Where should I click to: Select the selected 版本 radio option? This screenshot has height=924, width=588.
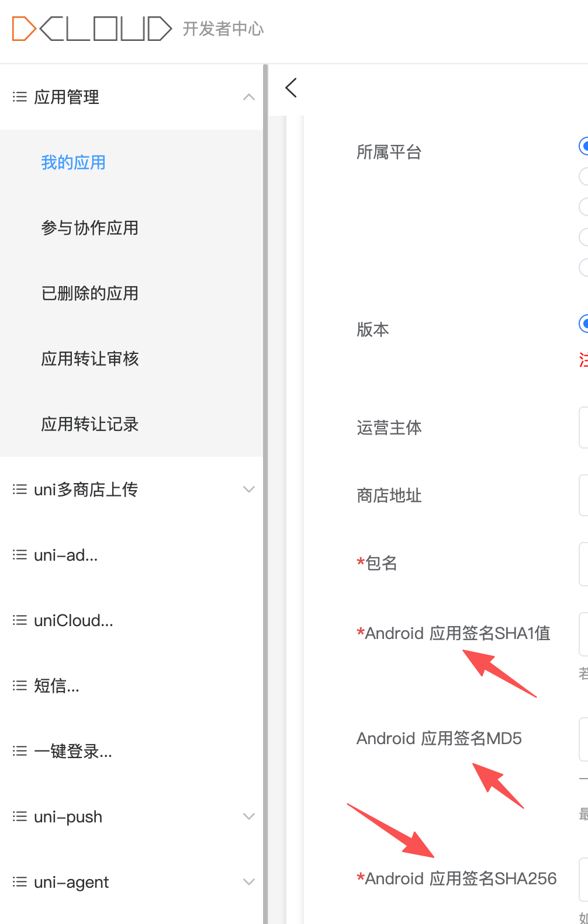(584, 323)
